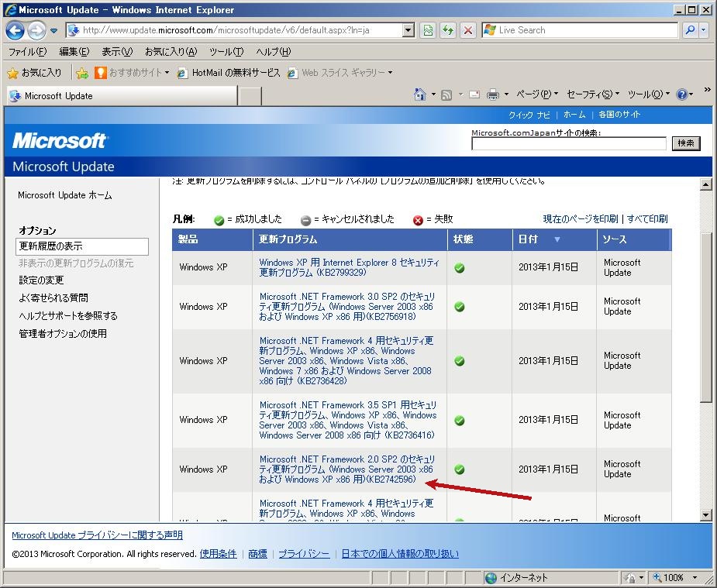Select the Microsoft Update browser tab
717x588 pixels.
click(x=122, y=96)
